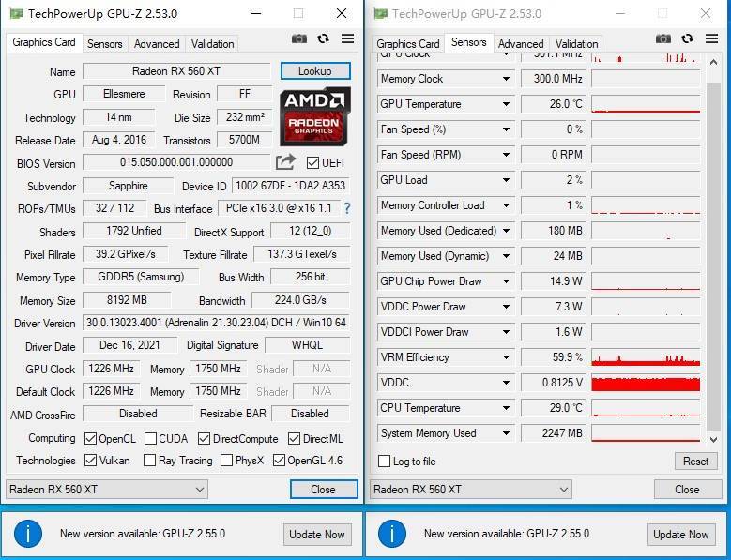
Task: Switch to Validation tab in right window
Action: point(577,44)
